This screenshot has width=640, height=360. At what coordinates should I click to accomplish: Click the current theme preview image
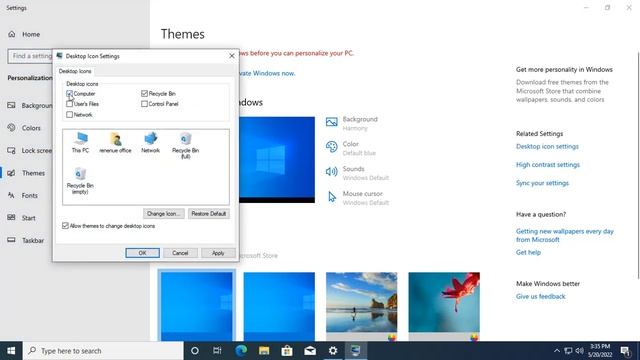[x=277, y=160]
